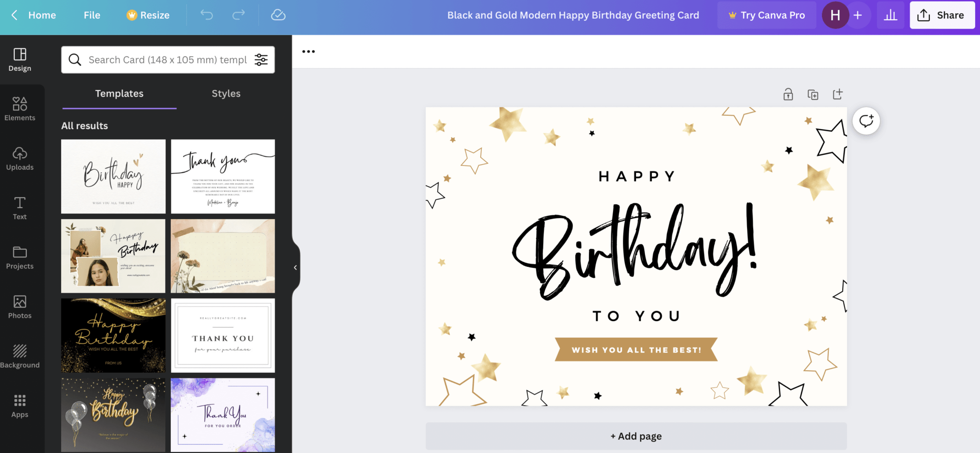Select the handwritten Birthday Happy white template
Image resolution: width=980 pixels, height=453 pixels.
coord(113,177)
